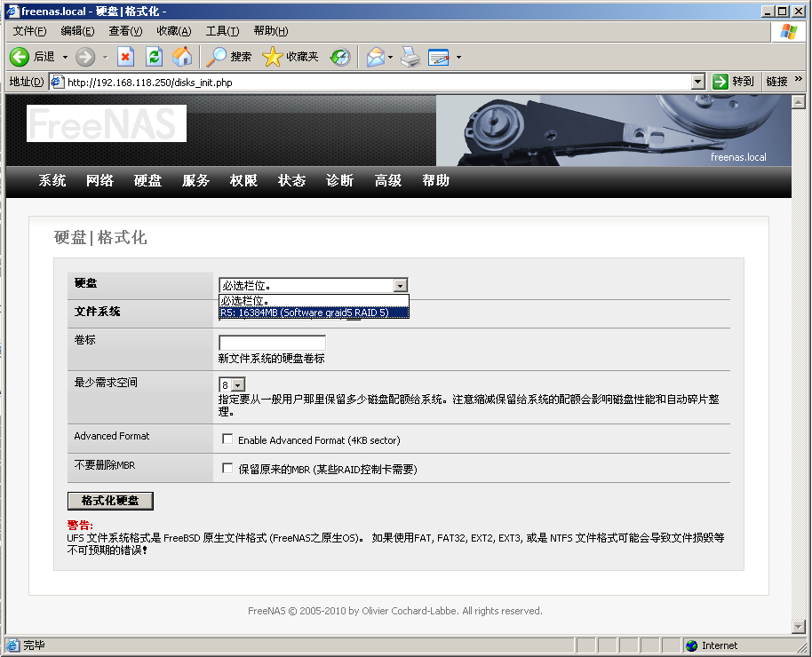Click the Home icon in toolbar
Viewport: 812px width, 657px height.
click(182, 57)
